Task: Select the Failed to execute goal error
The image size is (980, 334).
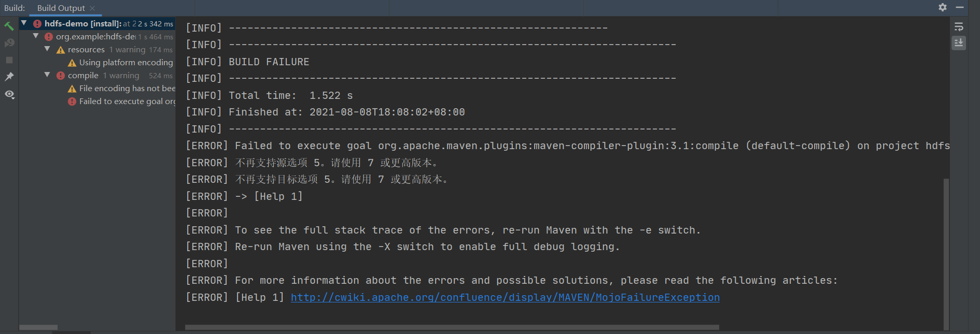Action: (x=122, y=101)
